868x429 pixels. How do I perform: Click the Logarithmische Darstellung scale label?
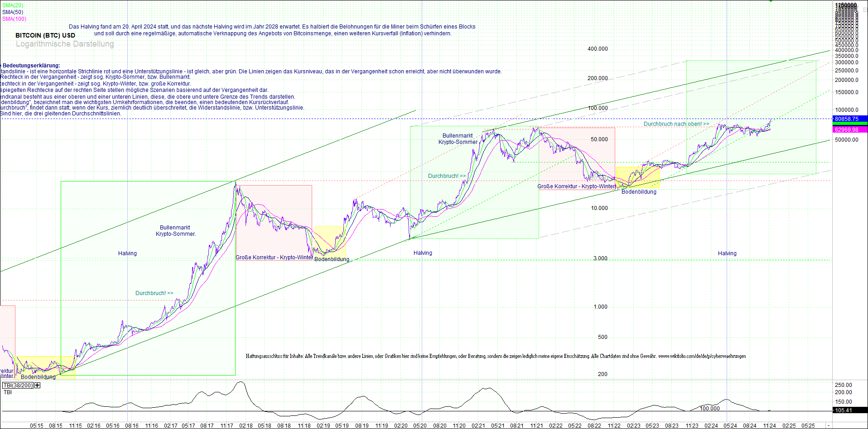(x=64, y=44)
